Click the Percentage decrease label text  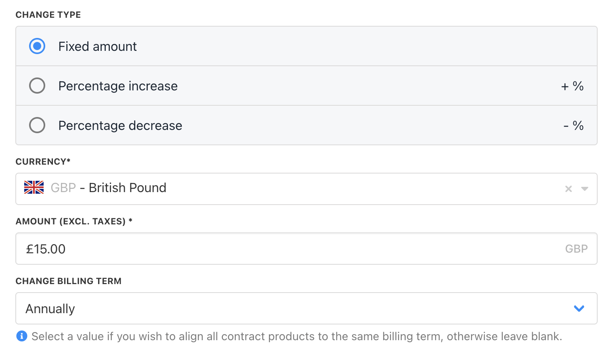[120, 126]
